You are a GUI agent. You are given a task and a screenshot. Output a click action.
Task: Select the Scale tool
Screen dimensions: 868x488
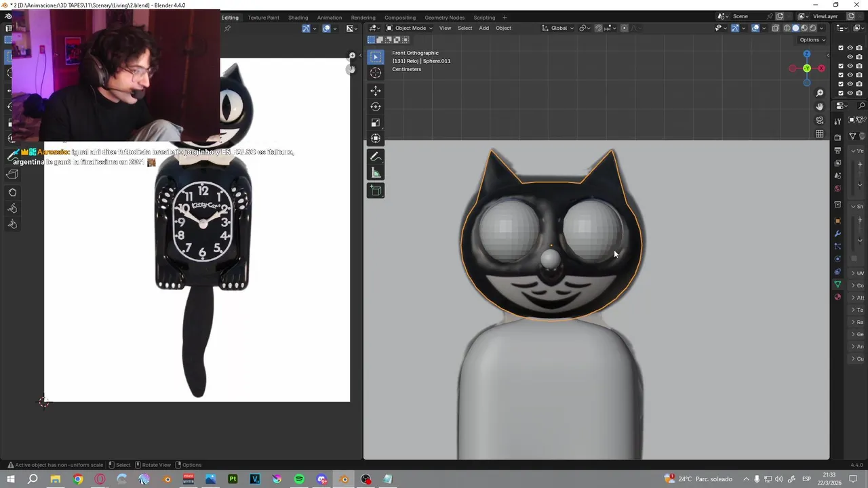coord(376,123)
